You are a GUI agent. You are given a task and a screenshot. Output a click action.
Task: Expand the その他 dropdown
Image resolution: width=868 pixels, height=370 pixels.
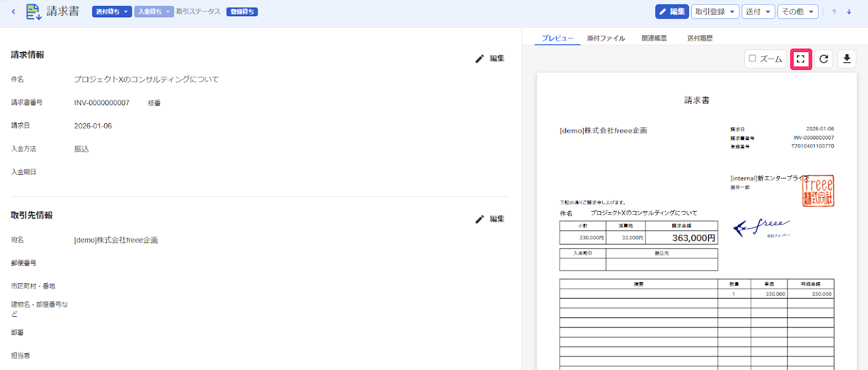(x=797, y=11)
